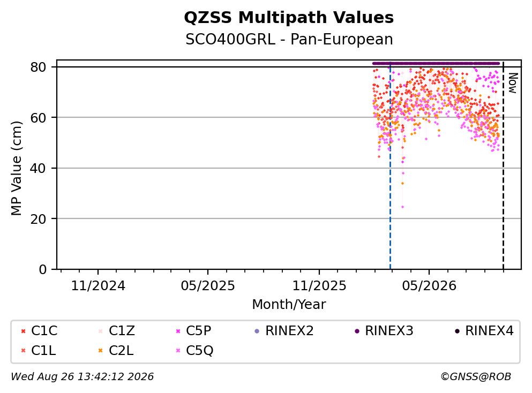532x393 pixels.
Task: Click the C5Q legend entry
Action: click(194, 350)
